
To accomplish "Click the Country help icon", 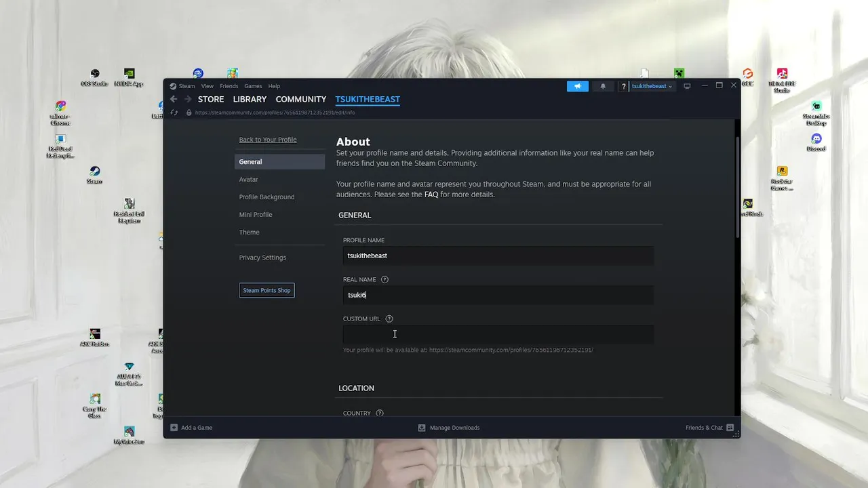I will click(380, 413).
